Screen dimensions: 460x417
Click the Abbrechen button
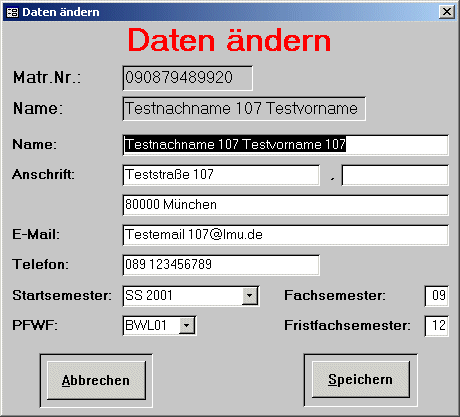point(96,380)
